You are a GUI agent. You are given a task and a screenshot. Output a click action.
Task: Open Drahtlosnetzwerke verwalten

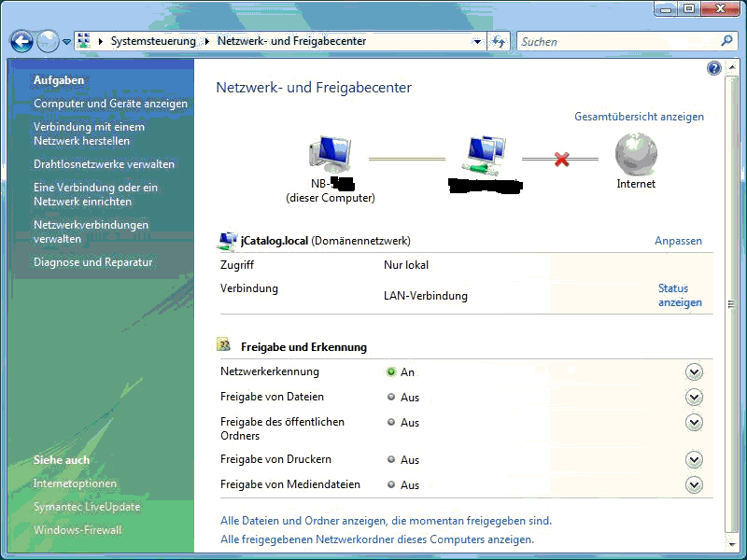pyautogui.click(x=104, y=164)
